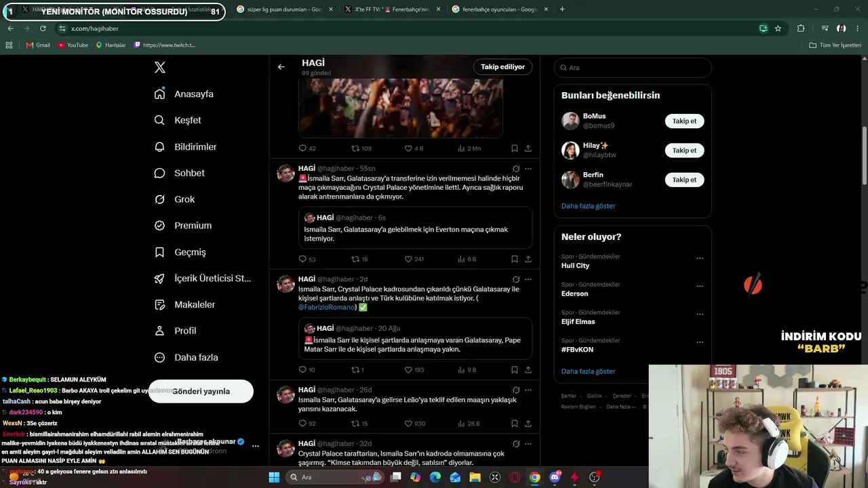Click the İçerik Üreticisi rocket icon
The height and width of the screenshot is (488, 868).
[160, 279]
